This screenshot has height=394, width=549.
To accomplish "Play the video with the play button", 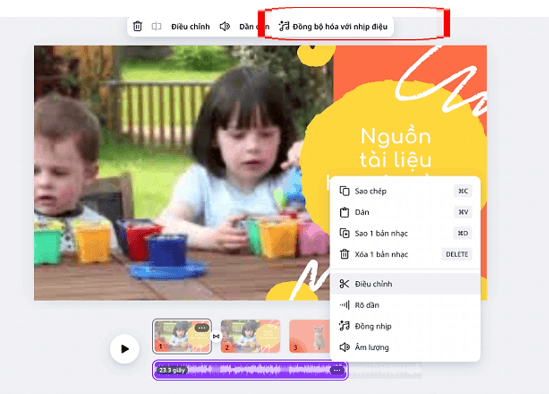I will 125,349.
